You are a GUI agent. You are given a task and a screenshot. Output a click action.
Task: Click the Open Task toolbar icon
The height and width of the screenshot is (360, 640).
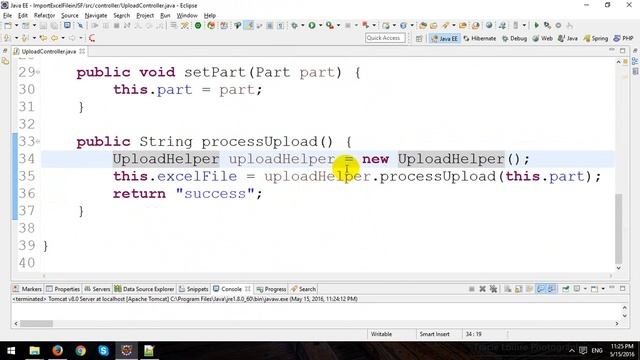(x=433, y=25)
